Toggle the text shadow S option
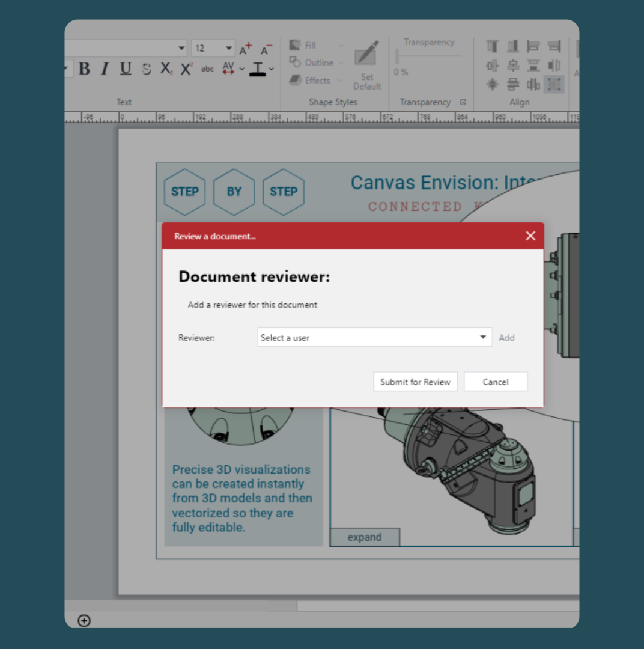Viewport: 644px width, 649px height. [x=146, y=69]
